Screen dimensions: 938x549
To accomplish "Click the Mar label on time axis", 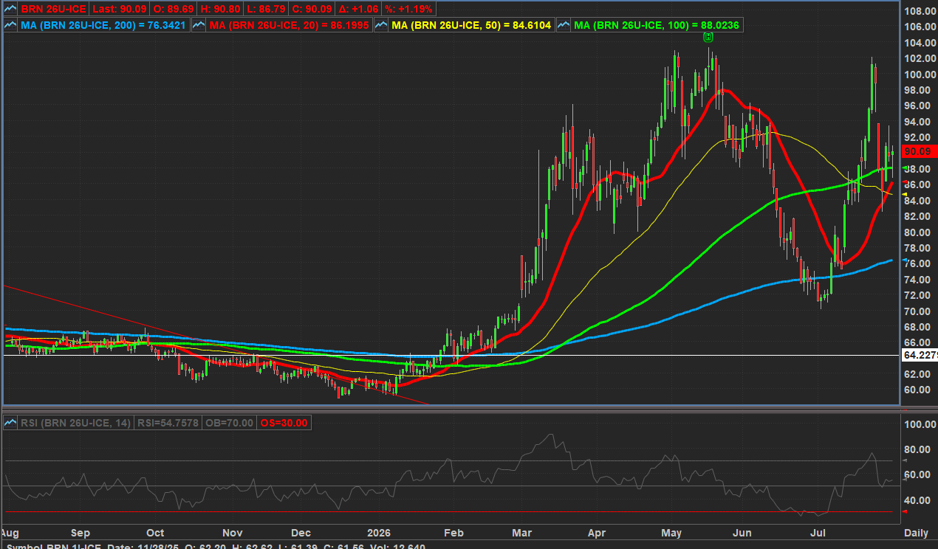I will point(522,532).
